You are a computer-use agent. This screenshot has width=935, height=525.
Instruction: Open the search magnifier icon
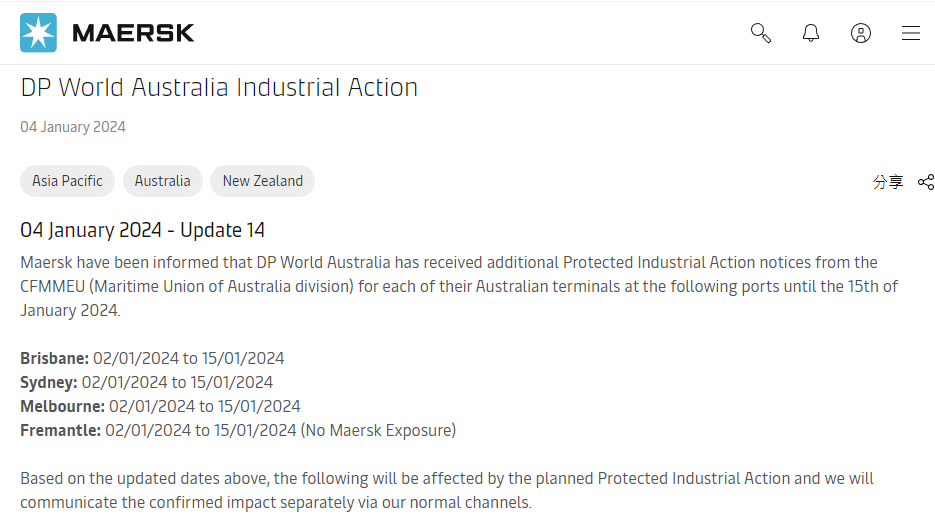pos(761,33)
